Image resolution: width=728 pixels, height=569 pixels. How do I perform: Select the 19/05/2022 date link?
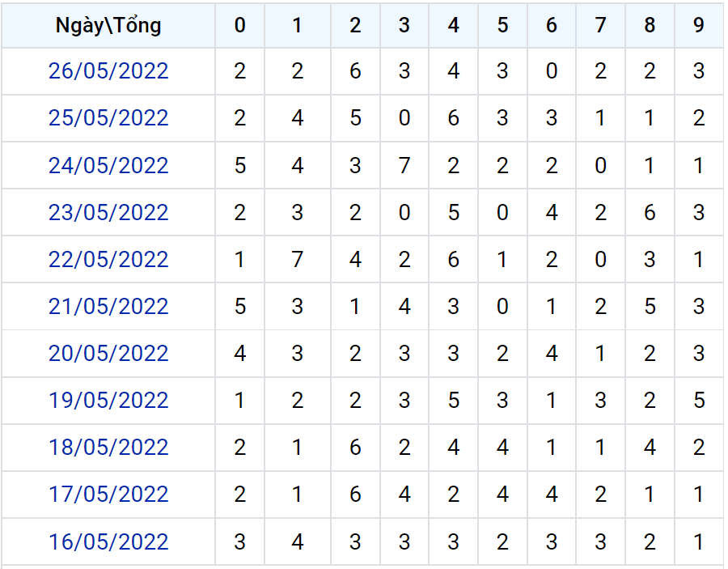click(x=108, y=401)
